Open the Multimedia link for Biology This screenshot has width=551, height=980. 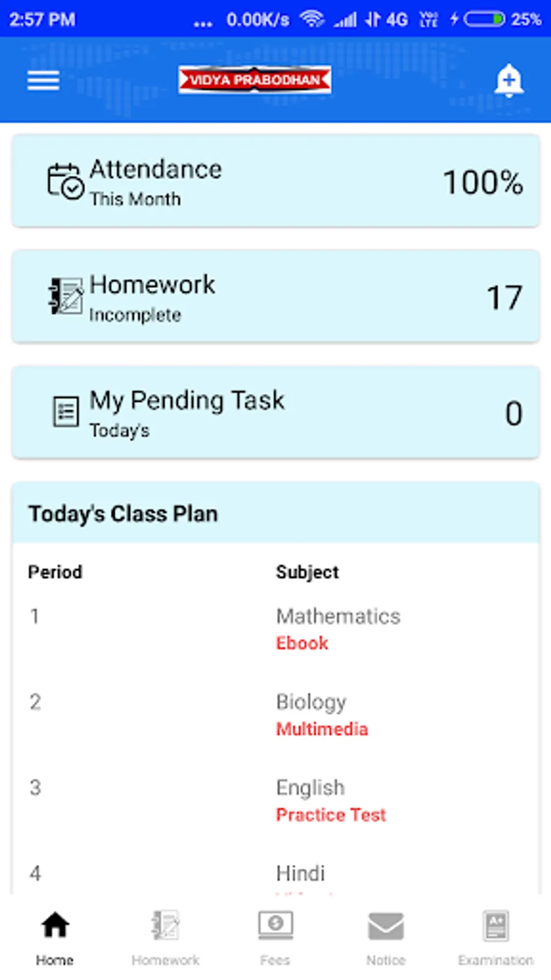click(322, 729)
